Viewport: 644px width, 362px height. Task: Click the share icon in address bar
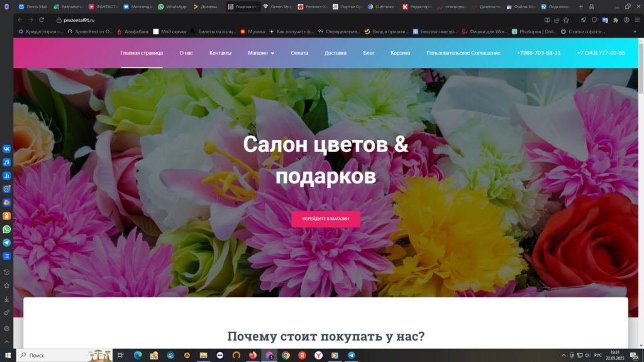point(557,19)
